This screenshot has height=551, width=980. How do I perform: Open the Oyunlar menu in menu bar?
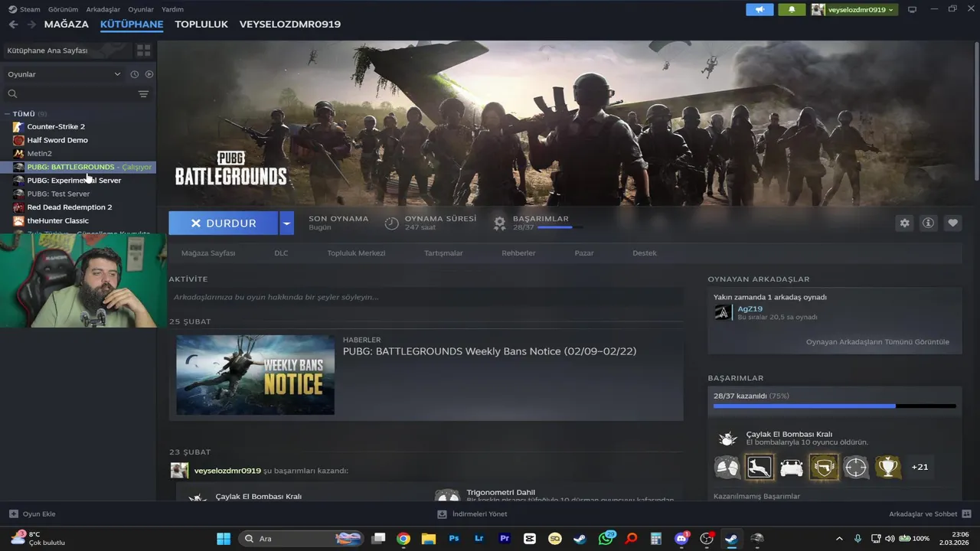[141, 9]
